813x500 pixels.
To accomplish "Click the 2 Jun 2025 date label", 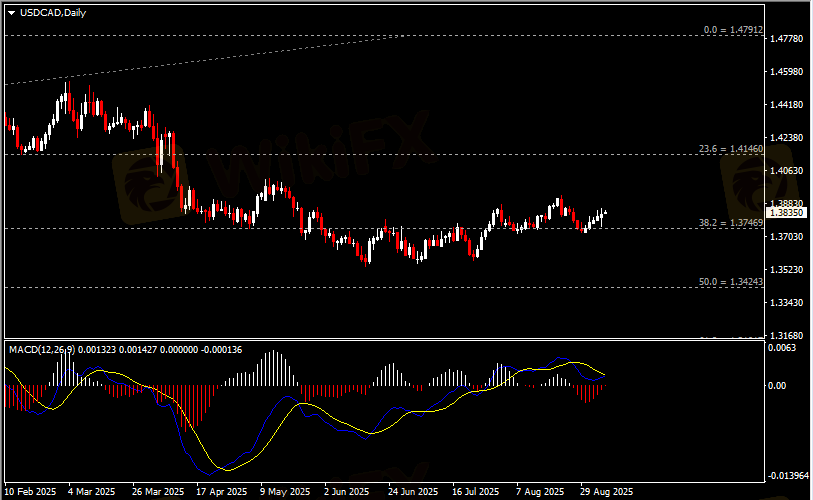I will (x=347, y=491).
